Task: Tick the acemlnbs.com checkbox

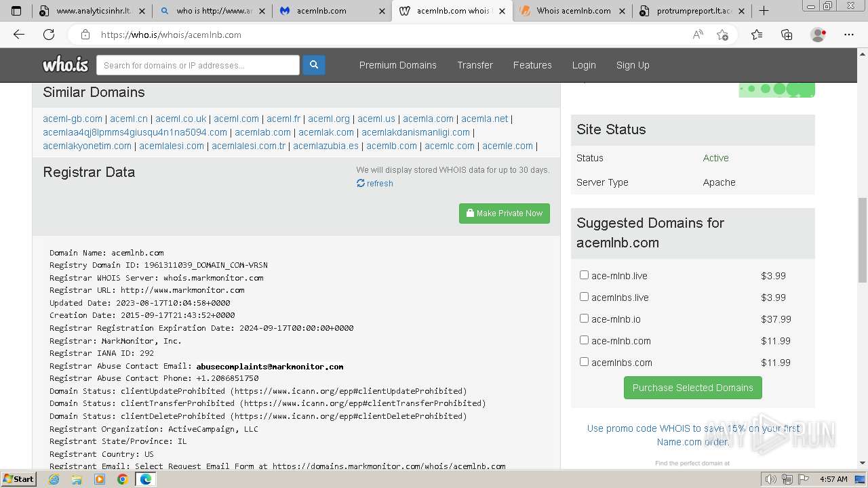Action: [584, 362]
